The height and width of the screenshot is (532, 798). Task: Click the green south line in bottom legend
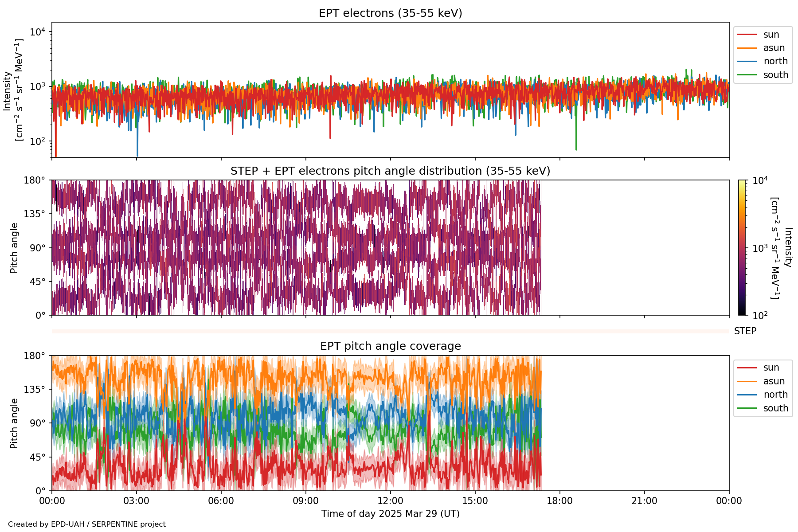click(746, 408)
